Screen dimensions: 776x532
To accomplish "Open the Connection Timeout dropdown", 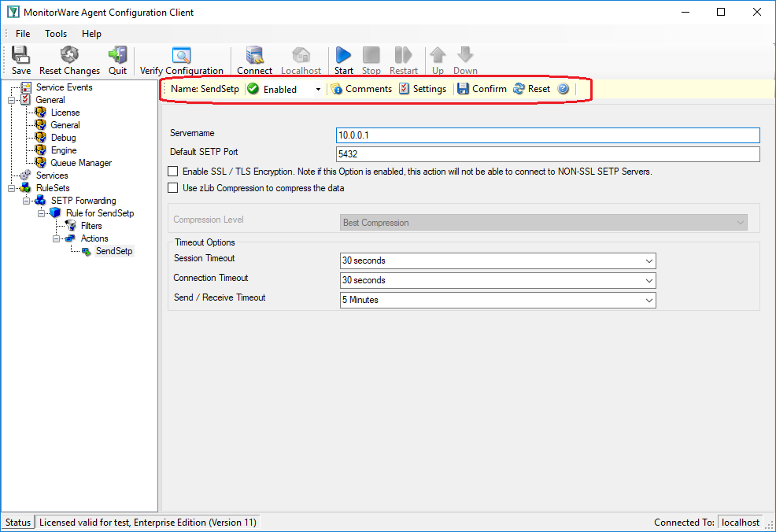I will pos(498,281).
